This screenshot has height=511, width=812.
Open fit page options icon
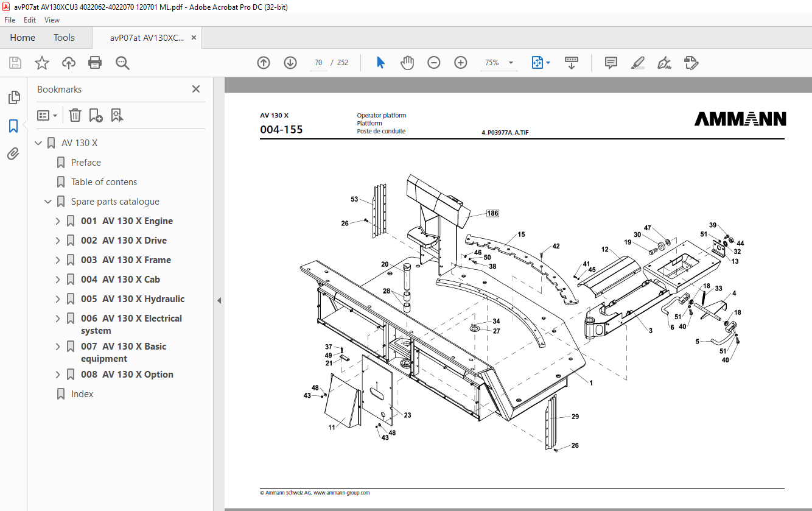tap(541, 63)
